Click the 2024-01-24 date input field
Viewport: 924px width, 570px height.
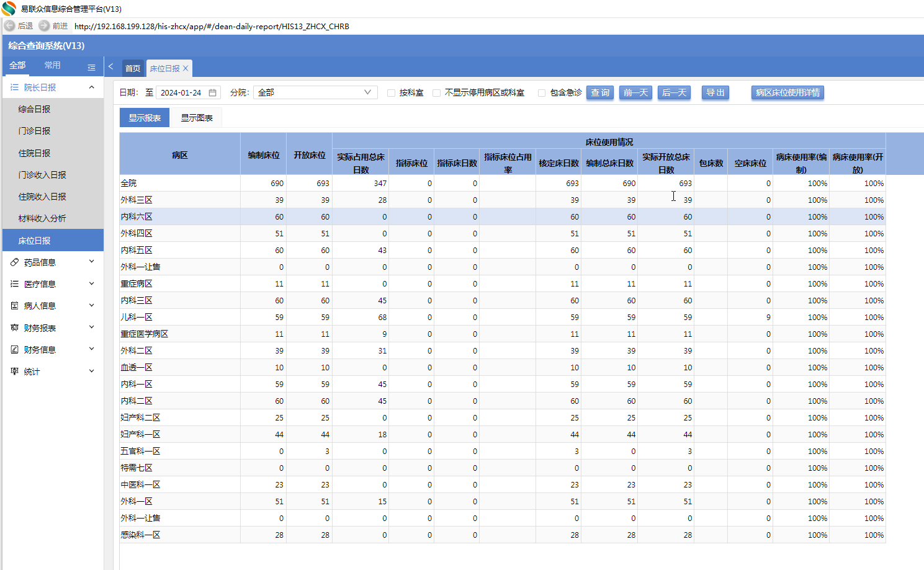181,92
